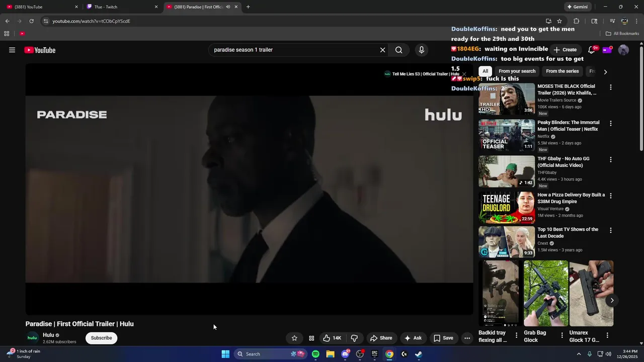The image size is (644, 362).
Task: Open All Bookmarks folder
Action: click(x=622, y=34)
